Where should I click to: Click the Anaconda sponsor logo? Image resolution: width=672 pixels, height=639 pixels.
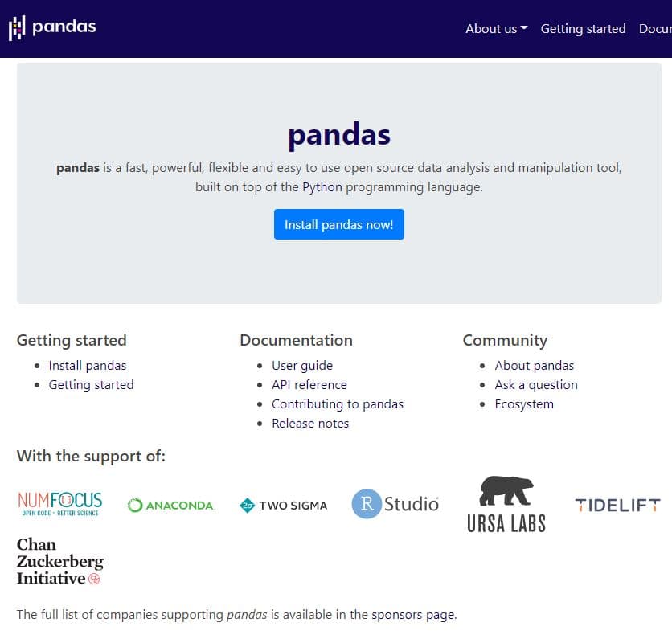(x=170, y=506)
